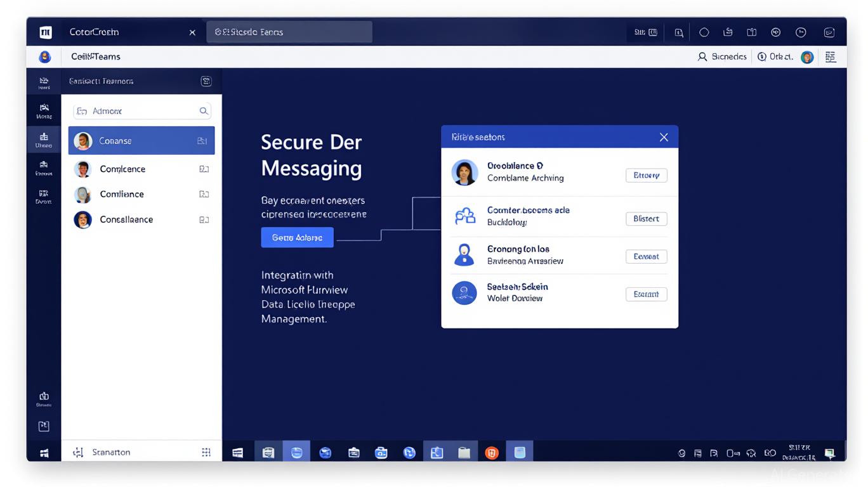Open the Comliance conversation in the list
The image size is (868, 487).
(x=122, y=194)
